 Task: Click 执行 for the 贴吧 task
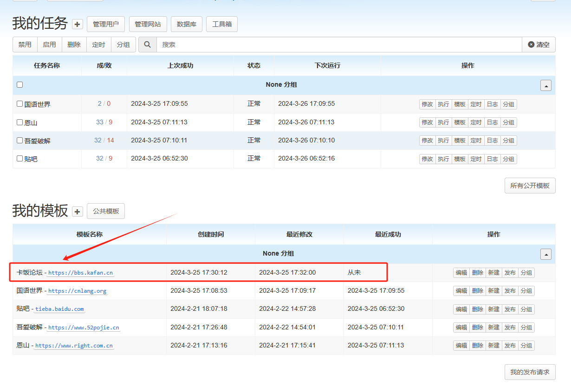point(443,159)
